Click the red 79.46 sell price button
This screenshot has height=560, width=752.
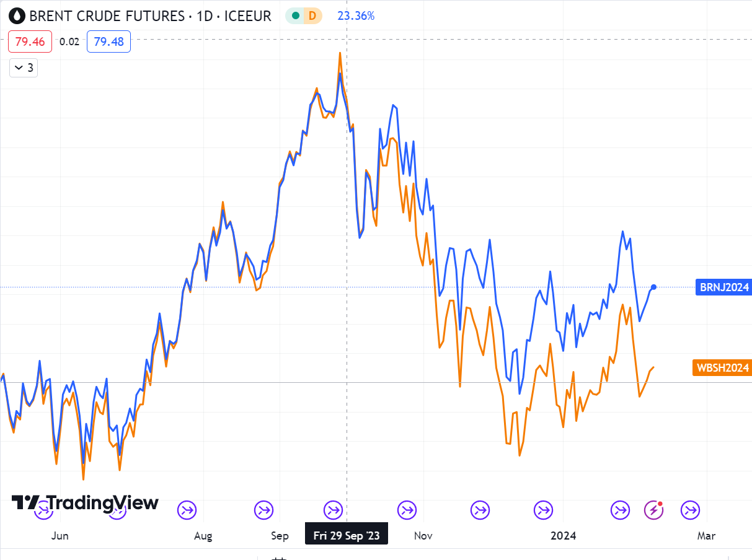tap(30, 42)
